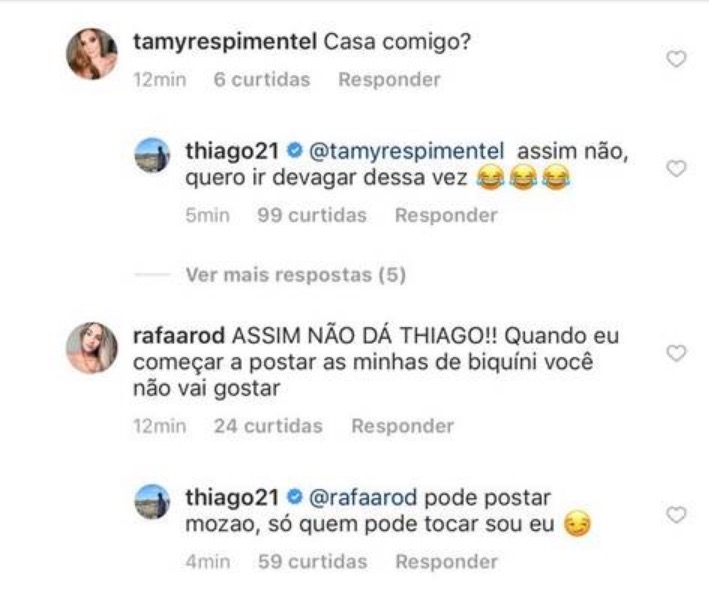Open thiago21 avatar on last reply
The image size is (709, 602).
[x=152, y=502]
